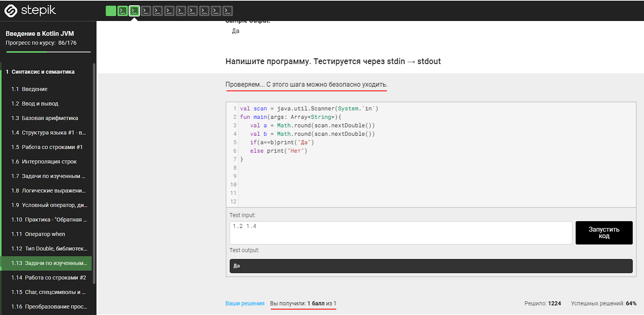
Task: Open lesson 1.6 Интерполяция строк
Action: point(49,162)
